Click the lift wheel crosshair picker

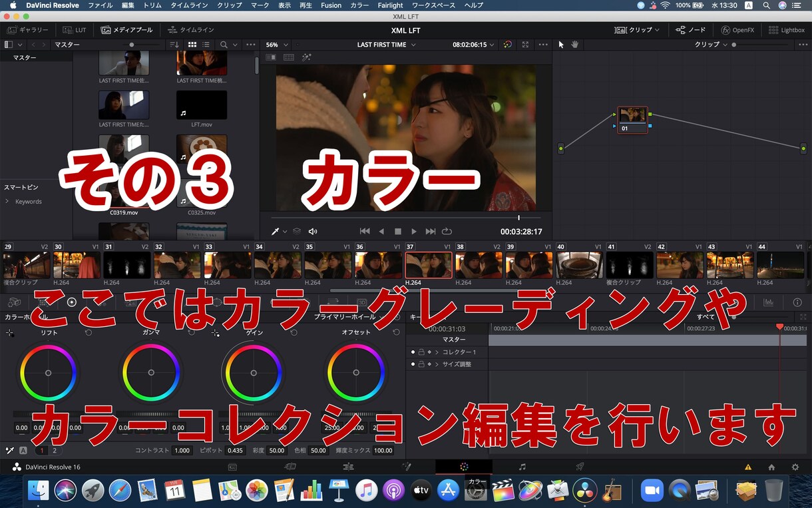click(9, 332)
